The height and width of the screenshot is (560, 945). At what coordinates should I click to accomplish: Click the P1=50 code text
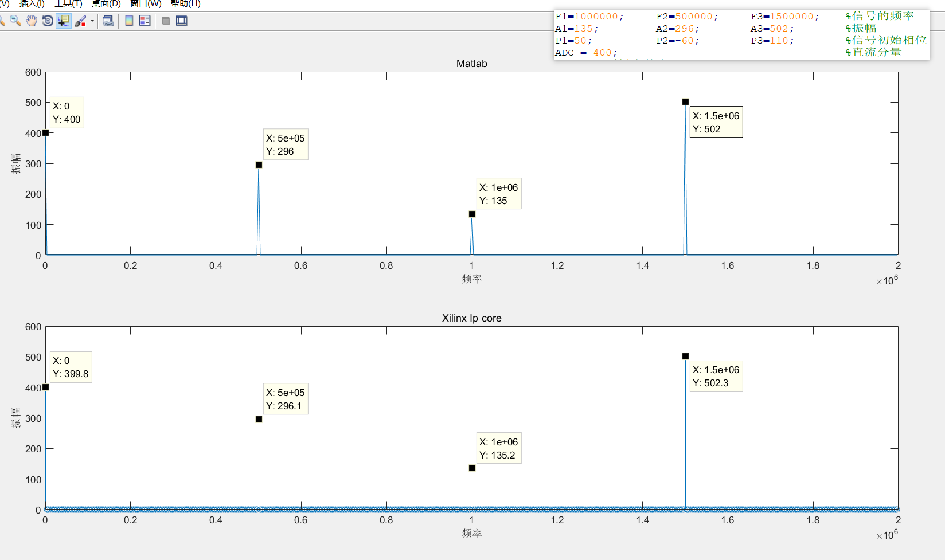(573, 41)
